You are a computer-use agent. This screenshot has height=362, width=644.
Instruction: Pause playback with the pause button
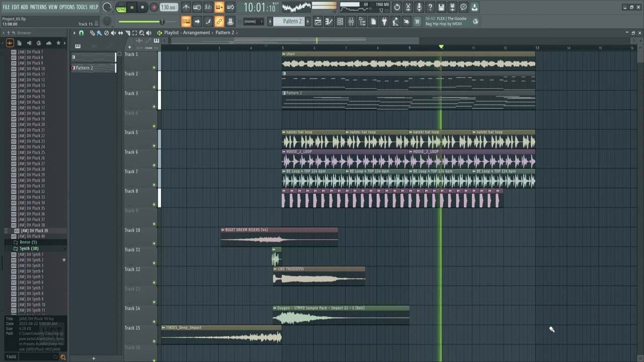tap(132, 8)
